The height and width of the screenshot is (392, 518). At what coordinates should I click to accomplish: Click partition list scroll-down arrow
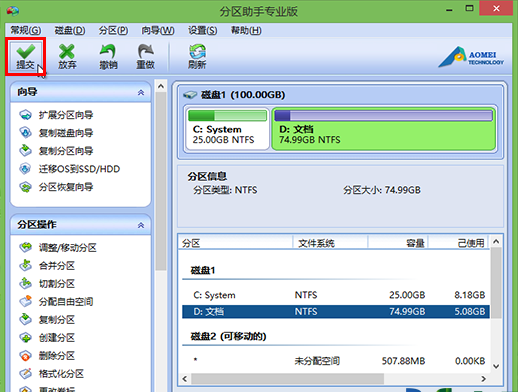496,366
